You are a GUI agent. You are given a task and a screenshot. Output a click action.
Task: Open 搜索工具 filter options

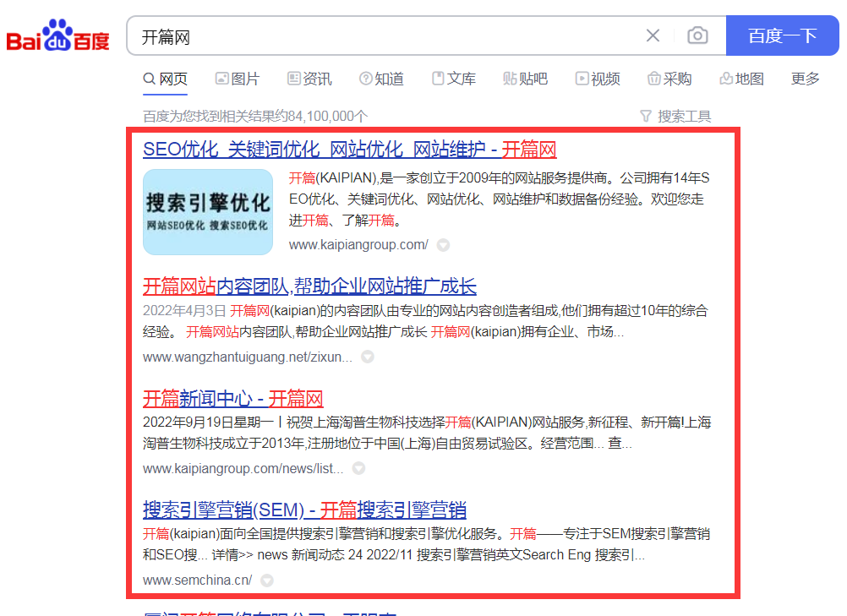point(675,116)
